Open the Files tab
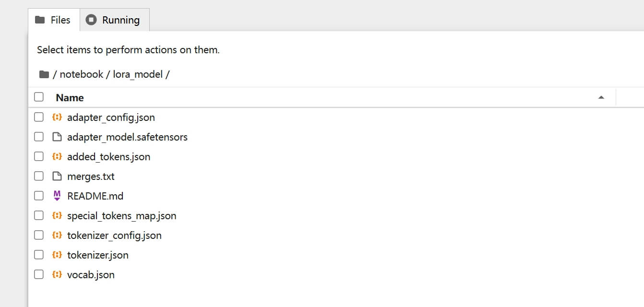The width and height of the screenshot is (644, 307). (x=54, y=20)
